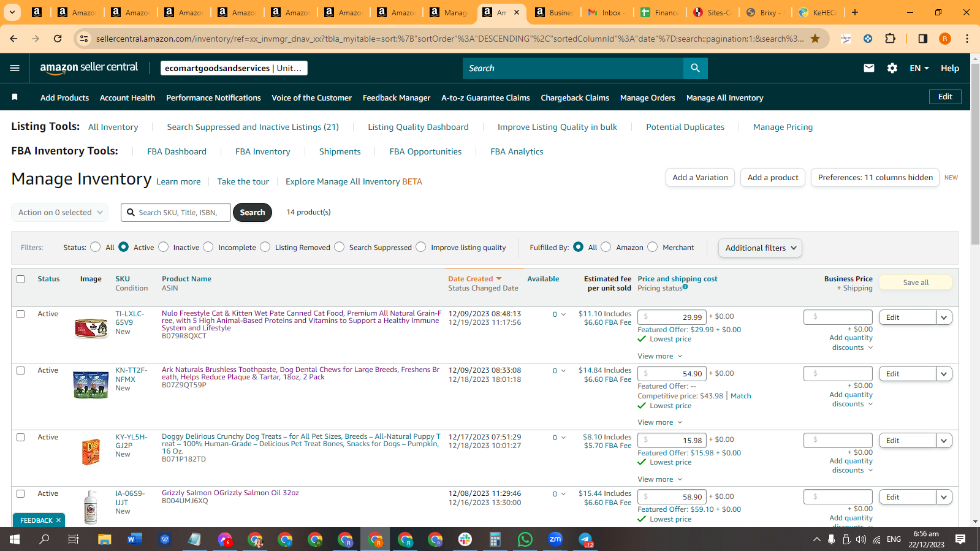Click the search magnifier button in the header
The width and height of the screenshot is (980, 551).
point(695,68)
